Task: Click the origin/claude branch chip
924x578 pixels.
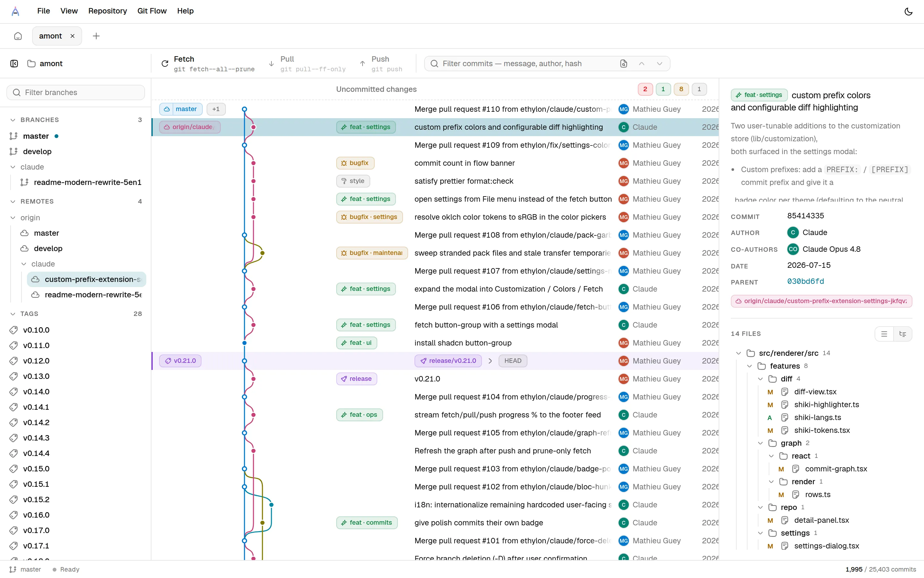Action: pyautogui.click(x=190, y=127)
